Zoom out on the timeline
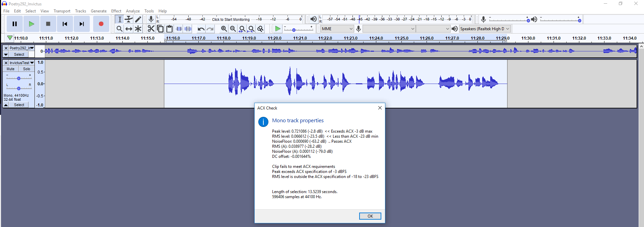Image resolution: width=644 pixels, height=227 pixels. [233, 29]
